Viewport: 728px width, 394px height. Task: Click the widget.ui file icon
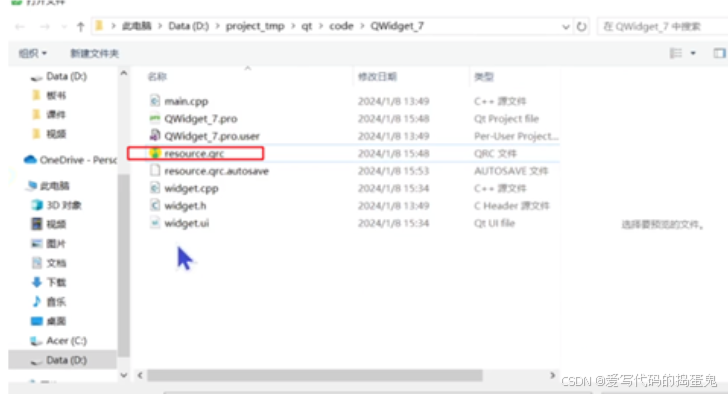pyautogui.click(x=155, y=223)
